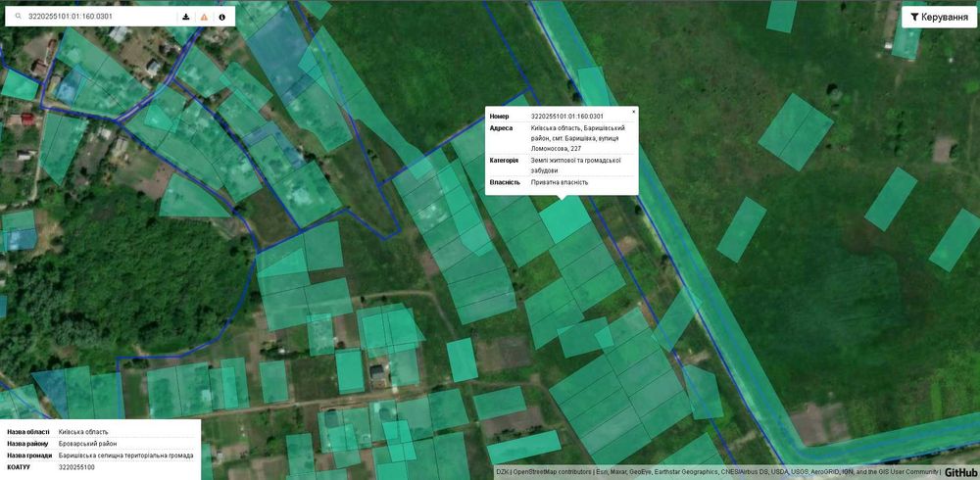Click 'Баришівська селищна територіальна громада' value

tap(125, 456)
